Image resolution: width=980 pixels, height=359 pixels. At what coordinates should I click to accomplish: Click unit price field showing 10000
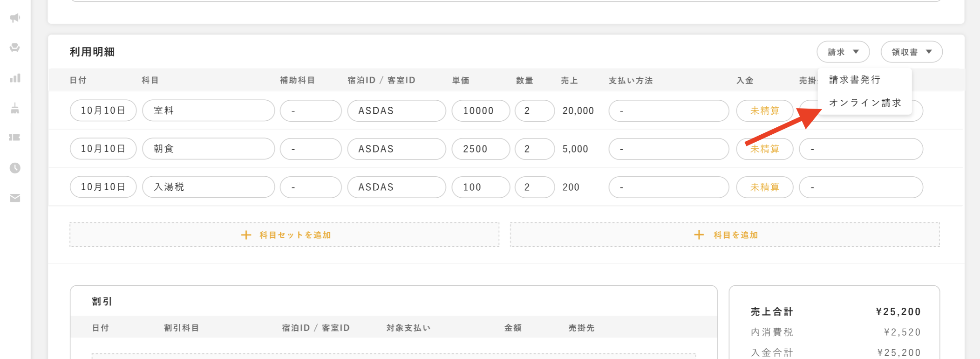click(481, 111)
